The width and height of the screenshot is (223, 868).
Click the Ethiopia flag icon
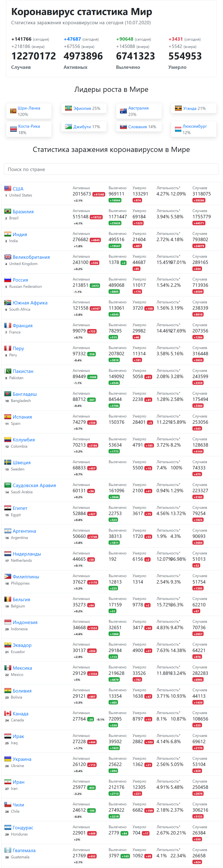point(68,108)
